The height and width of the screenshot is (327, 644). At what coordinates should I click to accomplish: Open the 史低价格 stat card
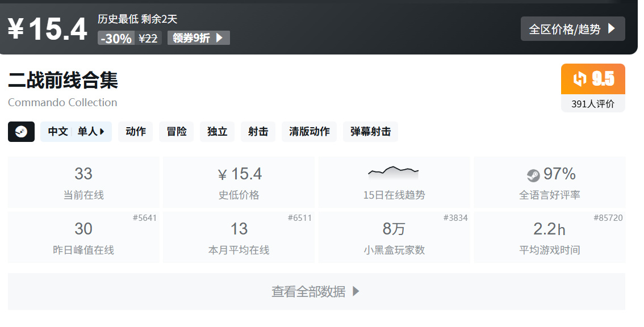[x=239, y=182]
